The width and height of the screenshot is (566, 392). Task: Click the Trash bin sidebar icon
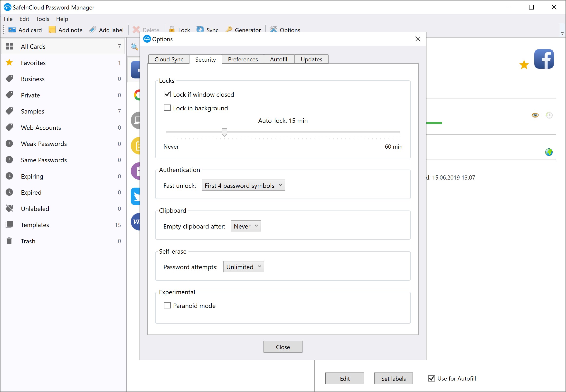pyautogui.click(x=9, y=241)
